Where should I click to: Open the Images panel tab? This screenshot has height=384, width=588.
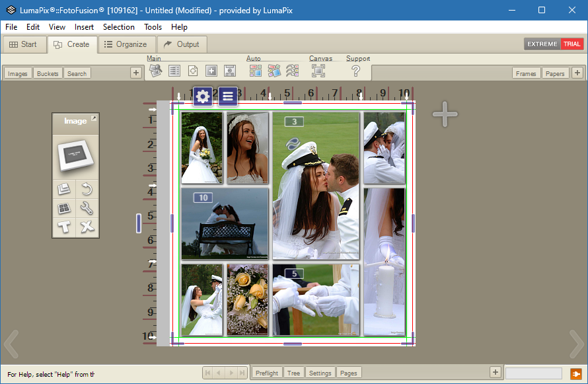(18, 73)
